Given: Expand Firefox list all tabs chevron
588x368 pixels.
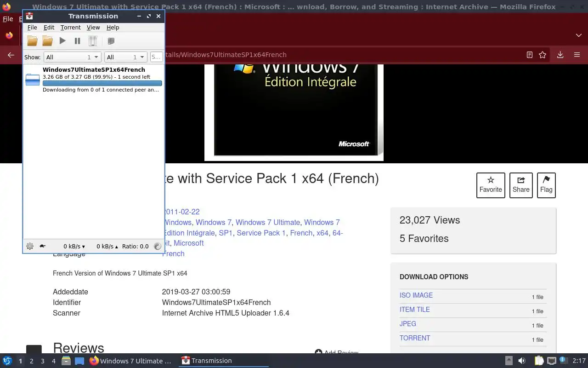Looking at the screenshot, I should 579,35.
